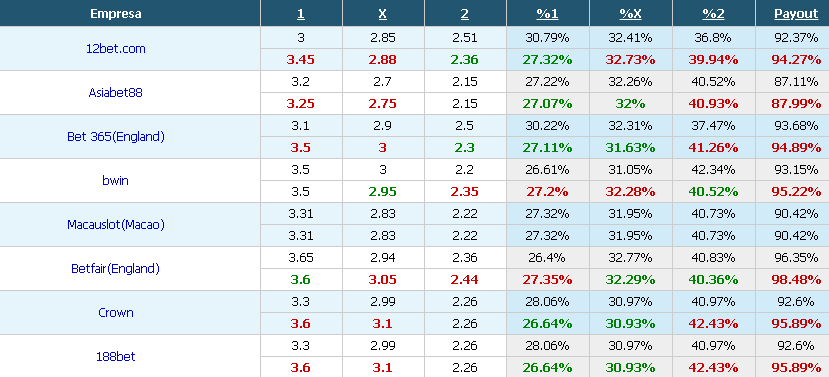Open the Asiabet88 bookmaker link
Screen dimensions: 829x377
point(116,93)
